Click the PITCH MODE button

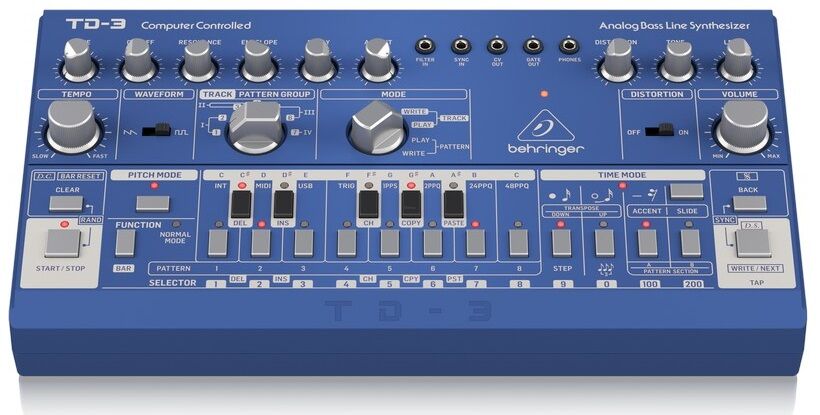[153, 203]
